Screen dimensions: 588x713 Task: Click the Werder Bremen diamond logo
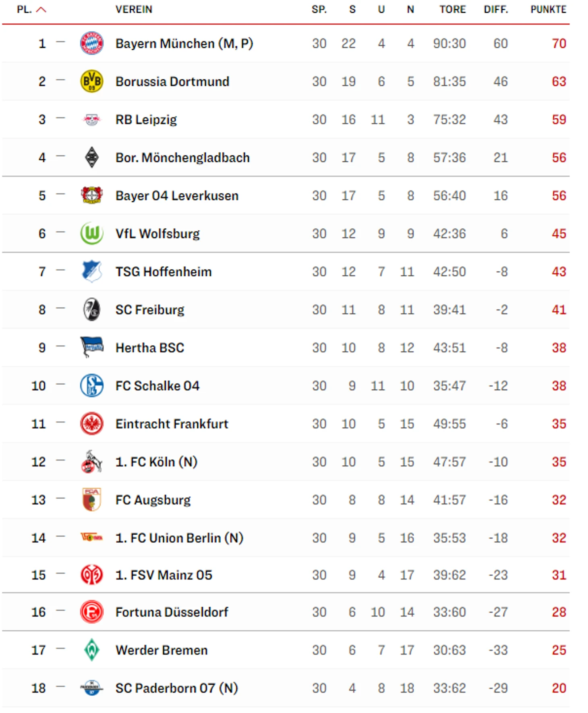92,650
